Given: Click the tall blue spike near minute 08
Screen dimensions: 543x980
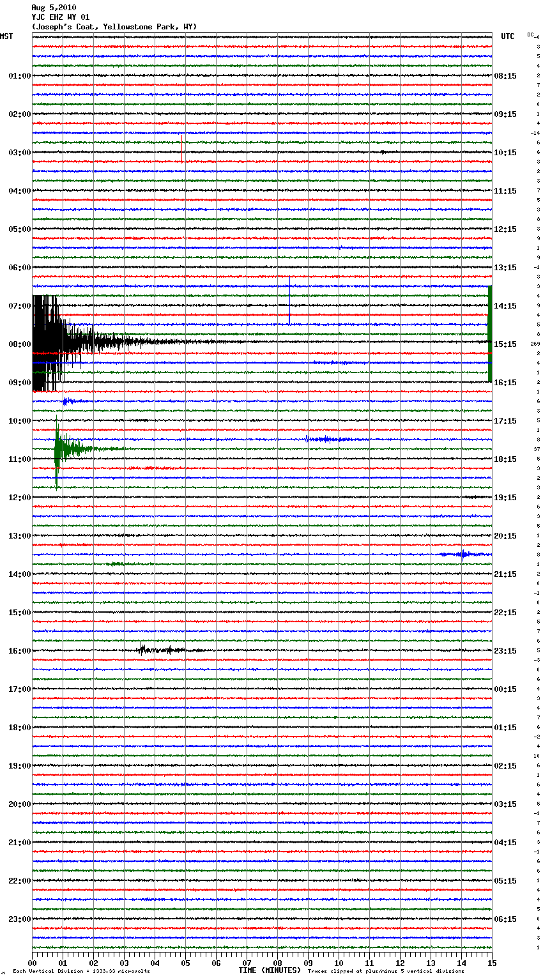Looking at the screenshot, I should [x=289, y=300].
